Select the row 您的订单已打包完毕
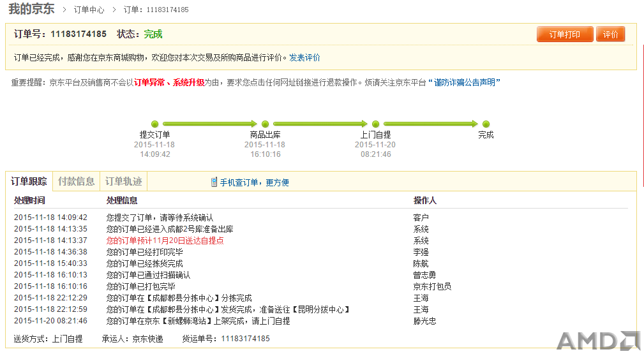This screenshot has width=644, height=354. [320, 286]
